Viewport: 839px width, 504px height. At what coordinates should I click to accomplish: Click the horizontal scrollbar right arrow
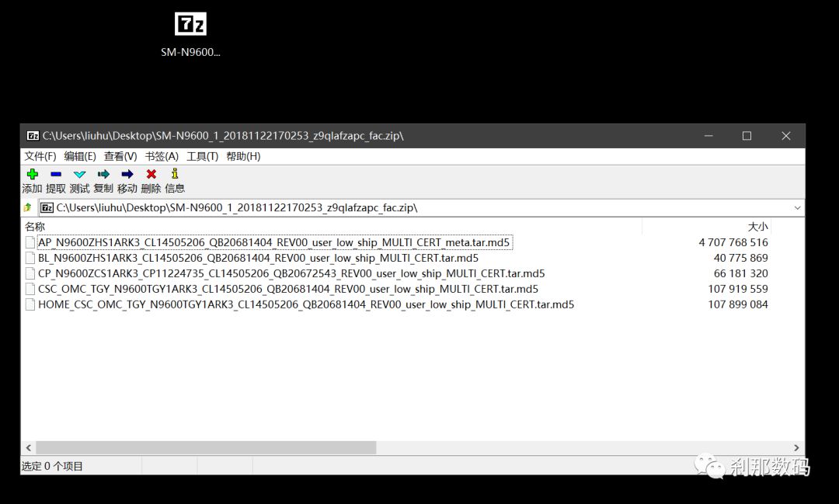[x=796, y=448]
